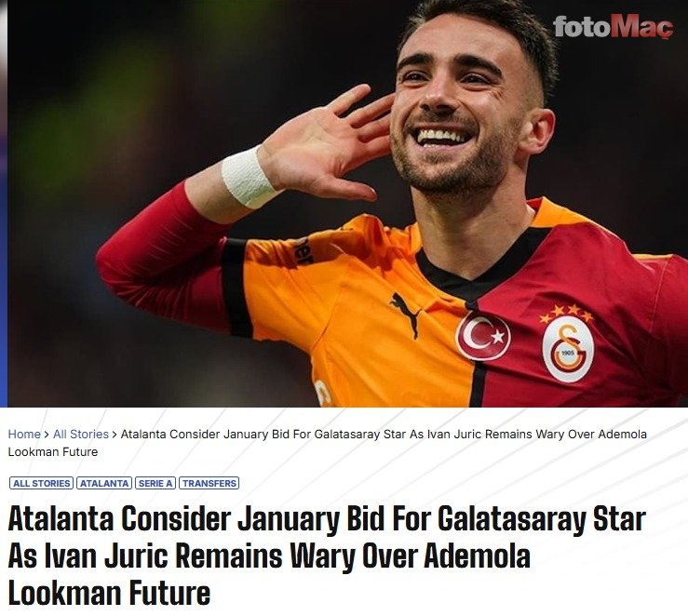Click the Puma logo on the shirt
The image size is (688, 616).
tap(405, 314)
